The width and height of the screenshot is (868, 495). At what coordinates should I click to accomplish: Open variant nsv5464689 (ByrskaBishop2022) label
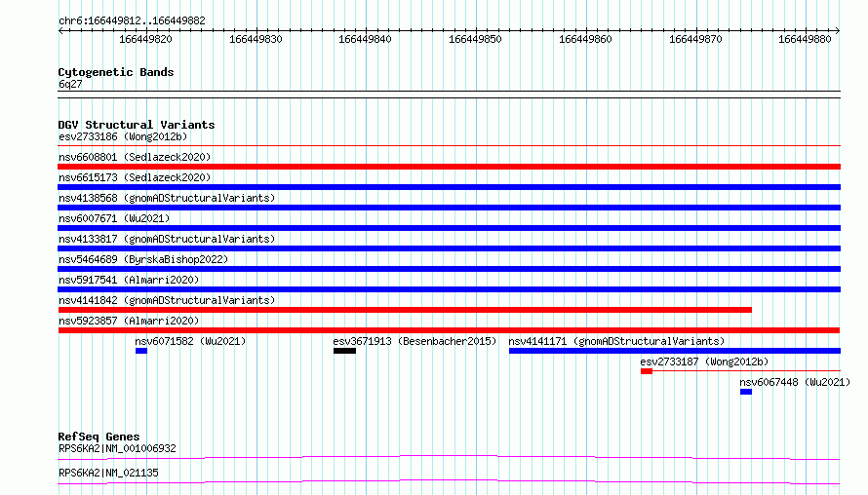pyautogui.click(x=143, y=259)
